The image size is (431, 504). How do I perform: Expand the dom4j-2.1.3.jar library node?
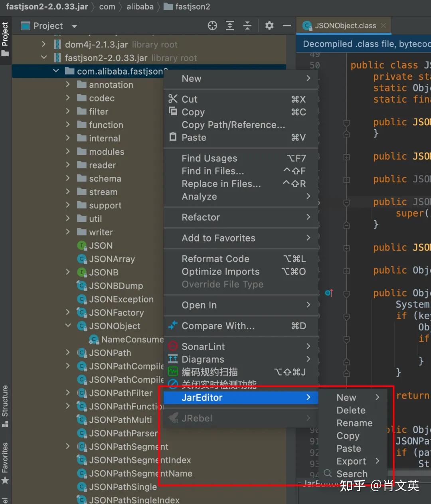44,44
